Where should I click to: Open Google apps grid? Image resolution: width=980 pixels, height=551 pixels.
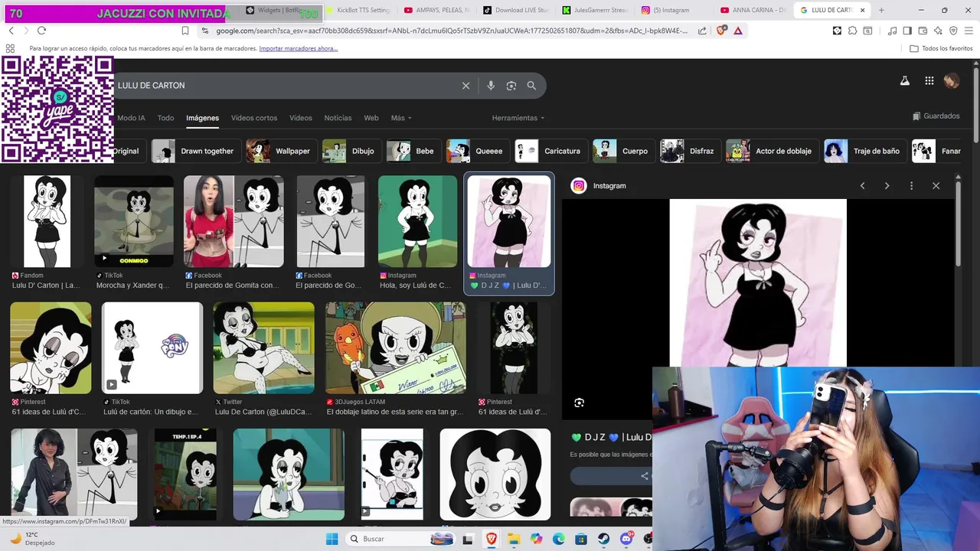click(929, 81)
